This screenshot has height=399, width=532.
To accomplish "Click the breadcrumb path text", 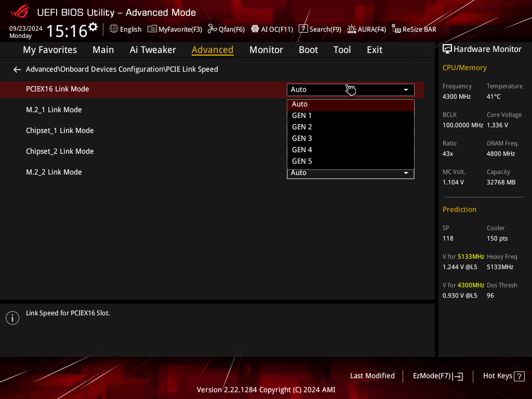I will click(x=122, y=69).
